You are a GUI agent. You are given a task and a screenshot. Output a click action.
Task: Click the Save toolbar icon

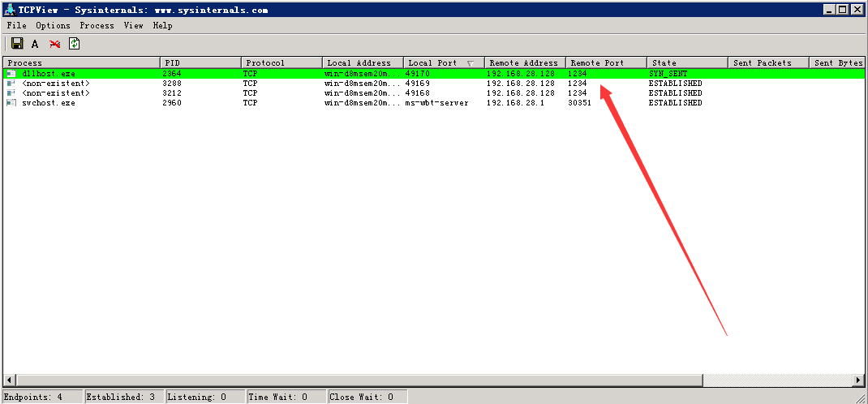17,44
